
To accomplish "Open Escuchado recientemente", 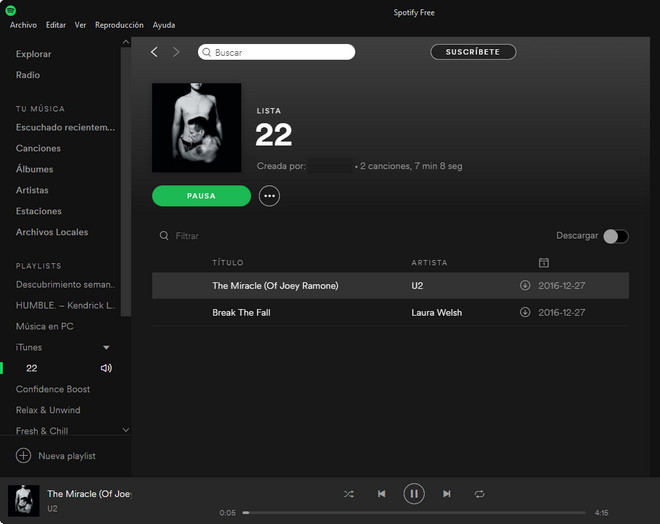I will click(65, 127).
